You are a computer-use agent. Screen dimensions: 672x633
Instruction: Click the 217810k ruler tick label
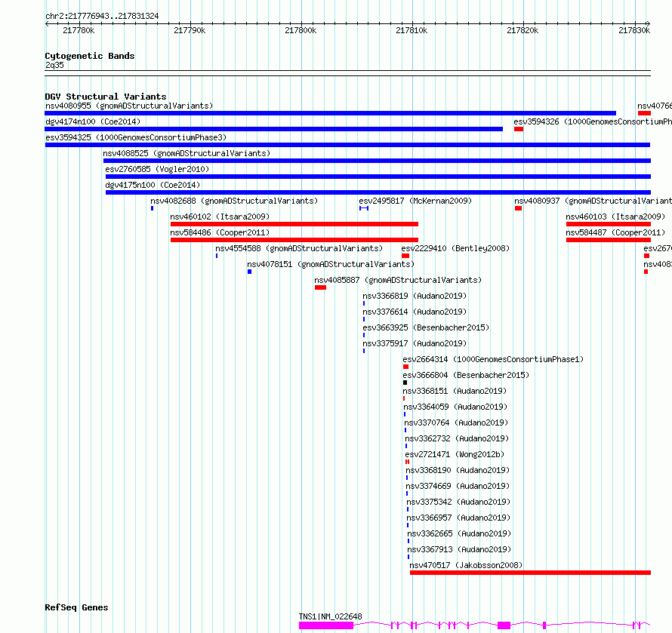click(412, 30)
